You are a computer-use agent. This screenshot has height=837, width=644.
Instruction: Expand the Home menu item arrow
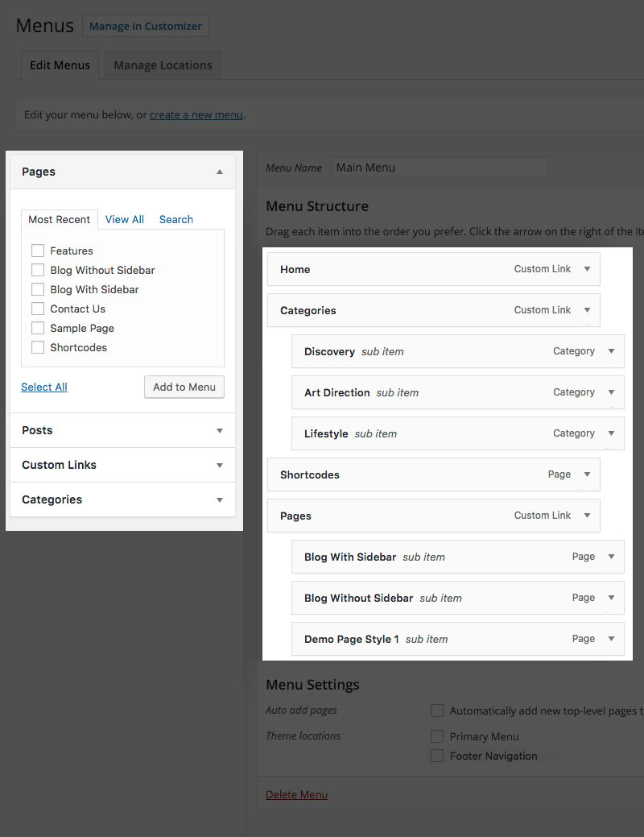[587, 269]
